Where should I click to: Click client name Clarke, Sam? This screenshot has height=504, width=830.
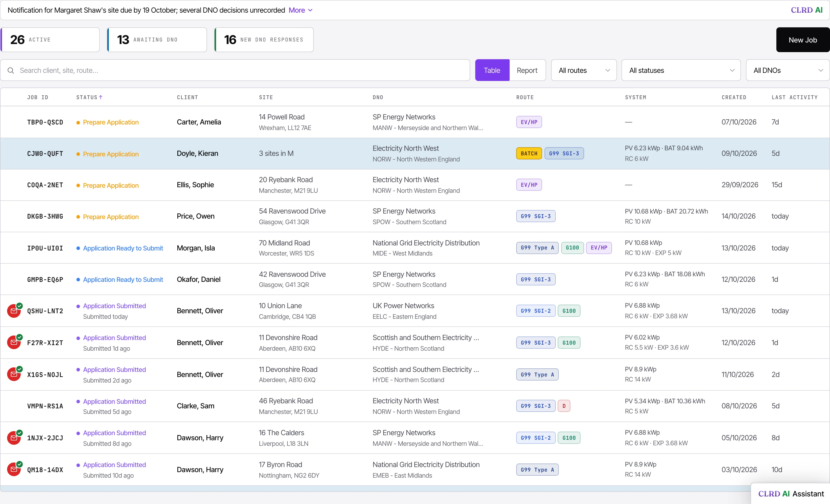click(x=195, y=406)
